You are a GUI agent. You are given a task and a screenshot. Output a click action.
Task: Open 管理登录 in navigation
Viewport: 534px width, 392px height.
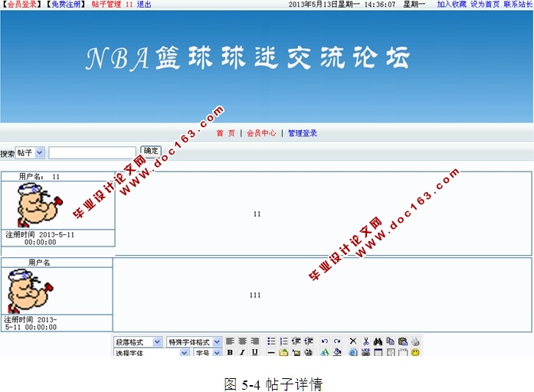coord(303,133)
